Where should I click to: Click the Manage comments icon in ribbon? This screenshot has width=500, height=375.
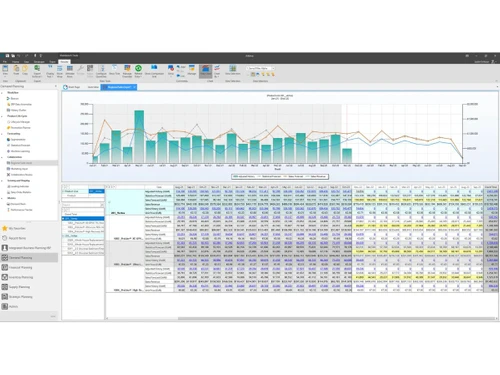(192, 70)
